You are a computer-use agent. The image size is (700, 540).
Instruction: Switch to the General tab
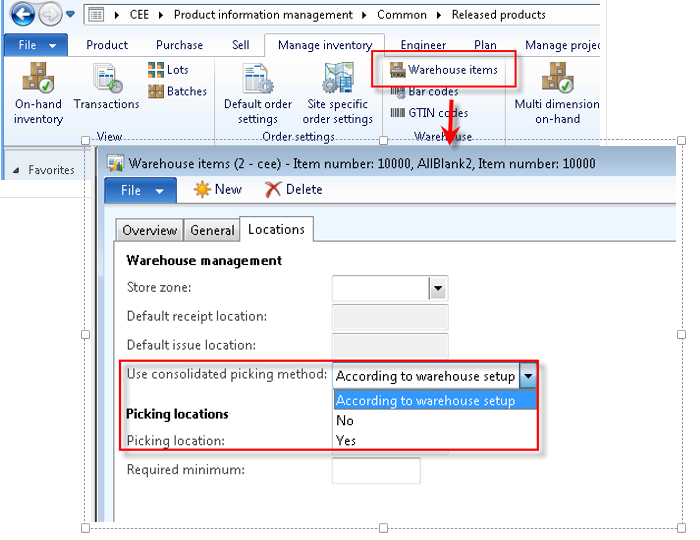click(212, 230)
